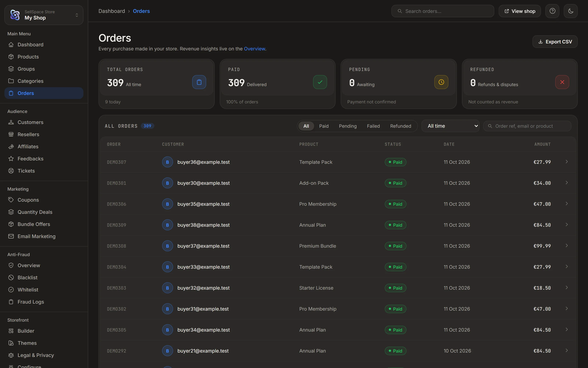Open the storefront Builder
588x368 pixels.
click(44, 331)
